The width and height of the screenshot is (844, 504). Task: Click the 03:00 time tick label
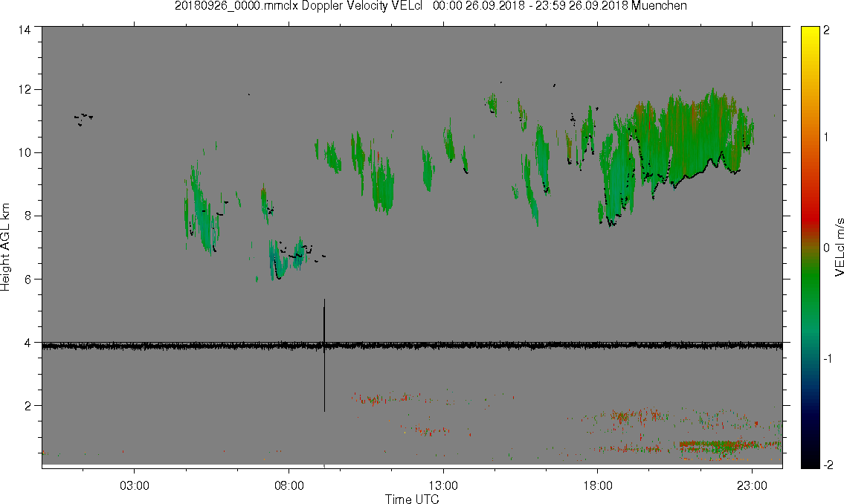click(x=134, y=485)
